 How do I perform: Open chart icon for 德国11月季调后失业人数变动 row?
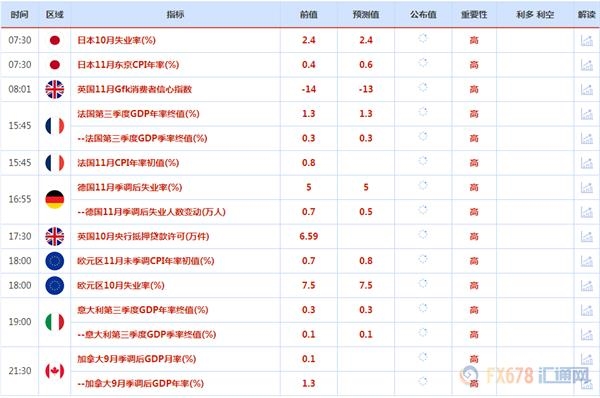click(x=587, y=212)
